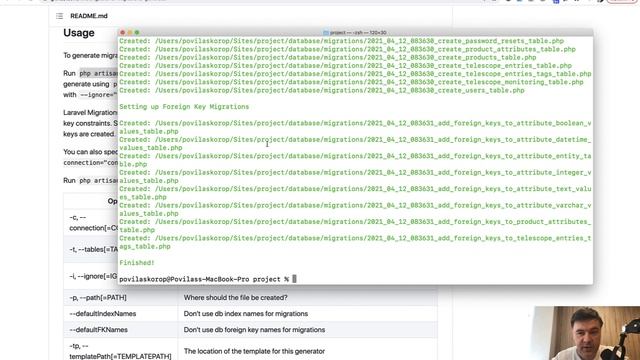Select the add_foreign_keys_to_attribute_entity line

pos(355,160)
